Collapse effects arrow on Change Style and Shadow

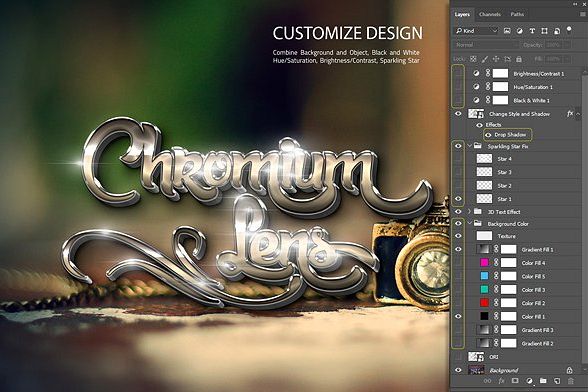pos(578,114)
